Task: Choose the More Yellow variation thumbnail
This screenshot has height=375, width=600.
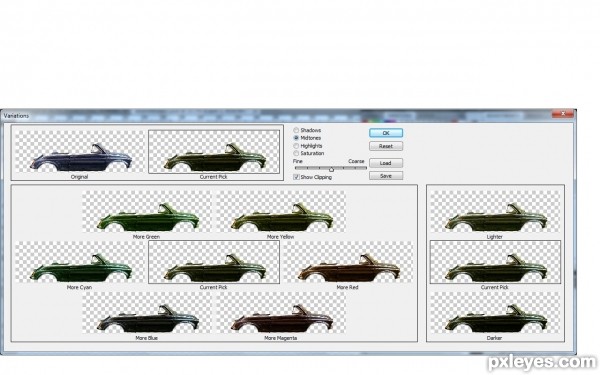Action: click(x=280, y=212)
